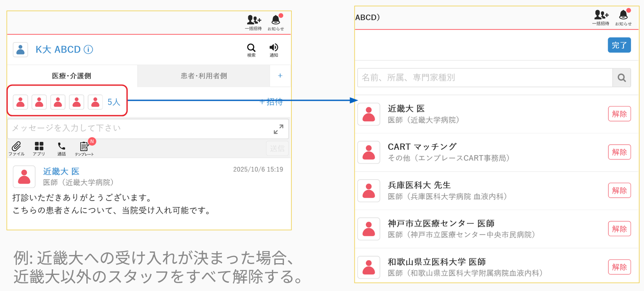The width and height of the screenshot is (644, 291).
Task: Click the message timestamp 2025/10/6 15:19
Action: point(258,169)
